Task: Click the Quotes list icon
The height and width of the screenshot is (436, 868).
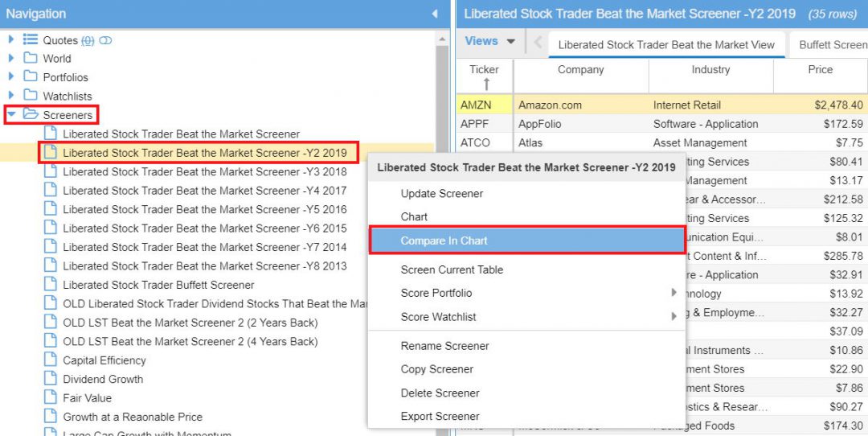Action: [30, 40]
